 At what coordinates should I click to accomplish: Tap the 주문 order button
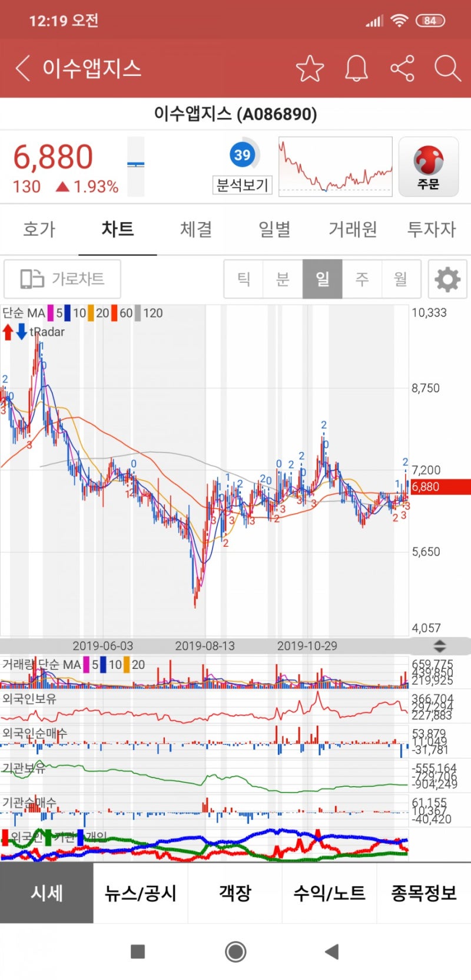pos(429,167)
